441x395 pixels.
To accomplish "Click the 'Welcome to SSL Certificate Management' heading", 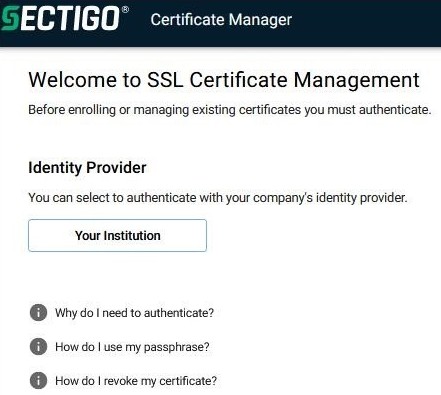I will tap(224, 80).
